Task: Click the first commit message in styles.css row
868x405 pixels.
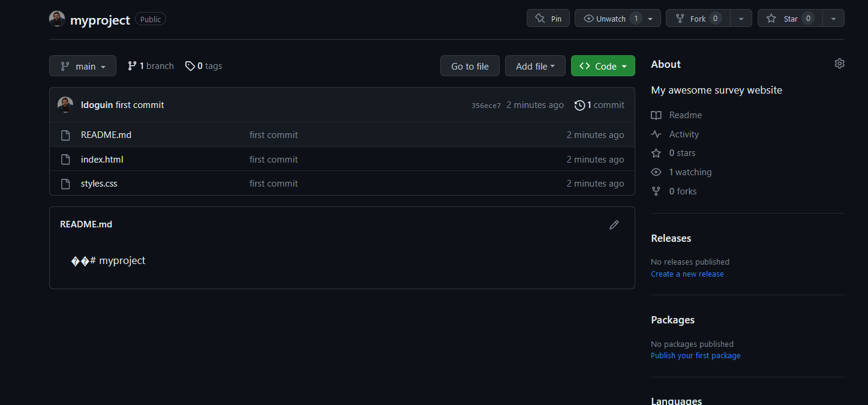Action: click(274, 184)
